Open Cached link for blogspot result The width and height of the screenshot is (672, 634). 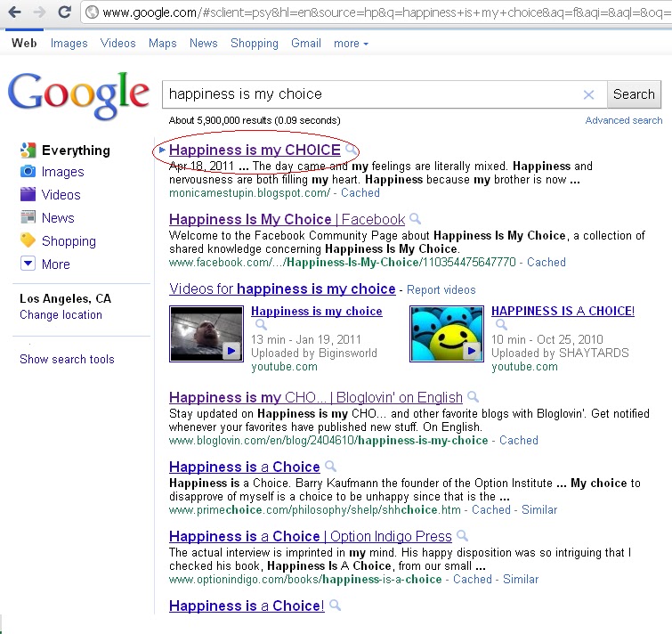tap(360, 193)
